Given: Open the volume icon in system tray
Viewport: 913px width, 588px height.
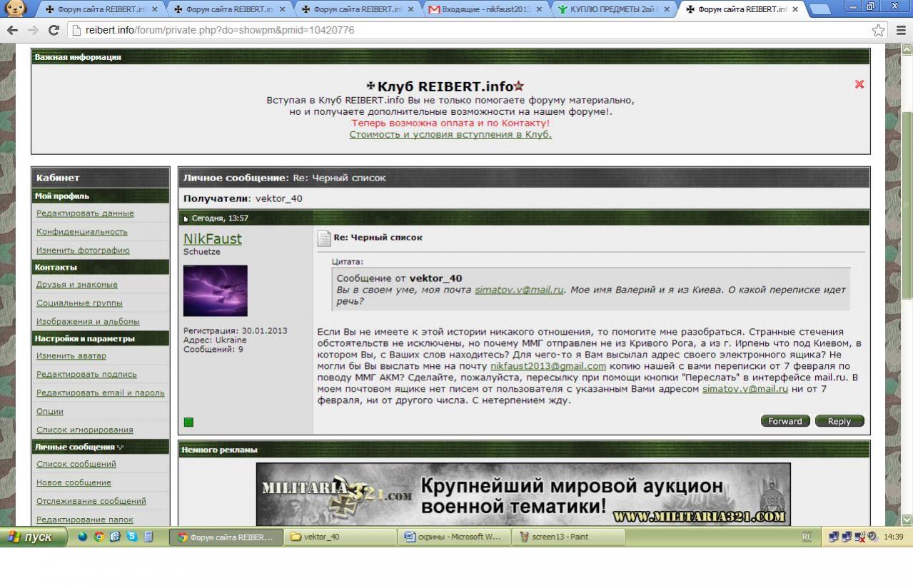Looking at the screenshot, I should click(872, 537).
